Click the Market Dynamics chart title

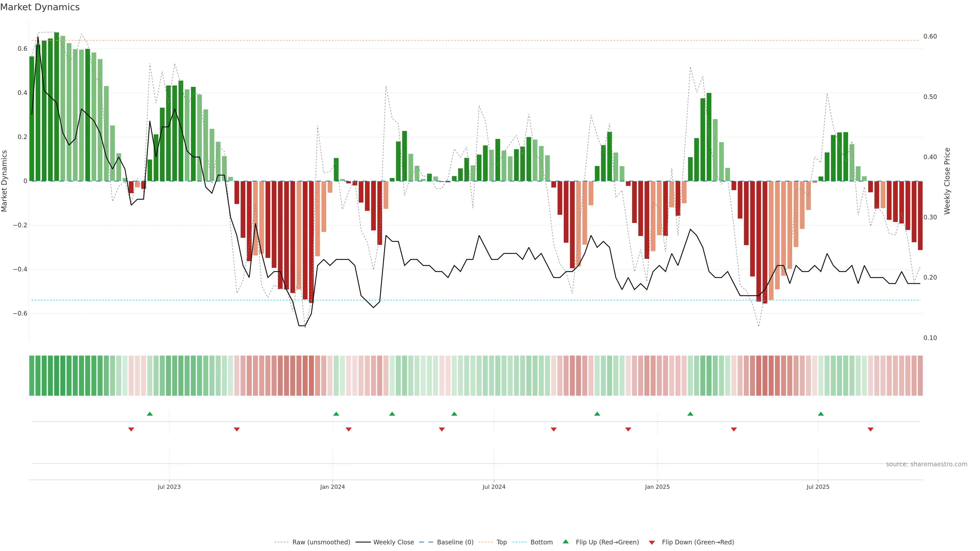click(x=40, y=7)
